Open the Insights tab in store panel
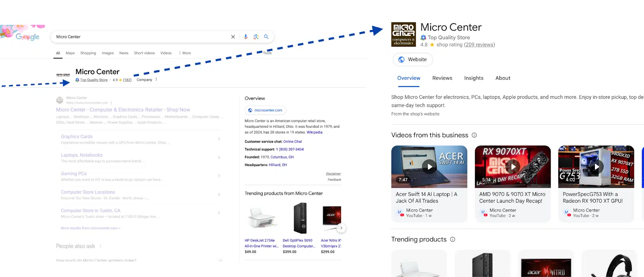The image size is (644, 277). tap(474, 78)
